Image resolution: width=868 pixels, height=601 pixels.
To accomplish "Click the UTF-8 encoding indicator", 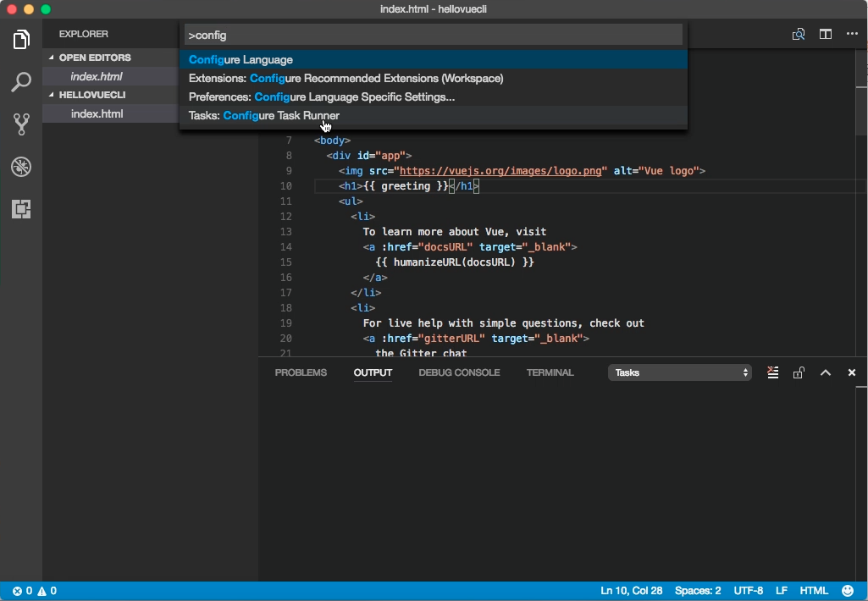I will tap(748, 591).
